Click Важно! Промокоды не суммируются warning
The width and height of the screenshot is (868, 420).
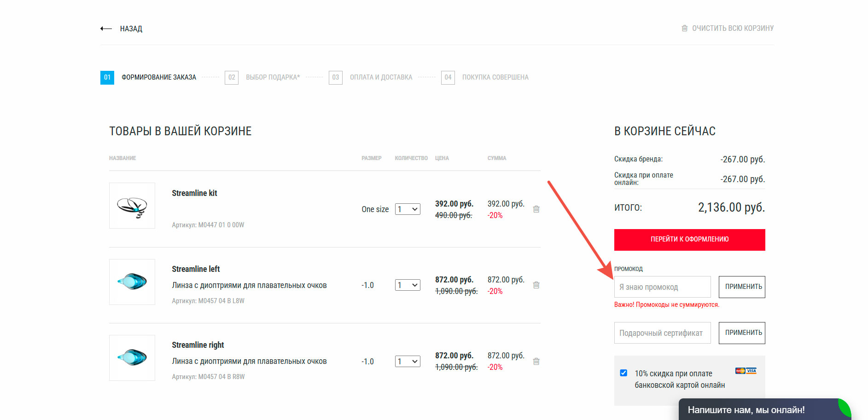click(667, 305)
